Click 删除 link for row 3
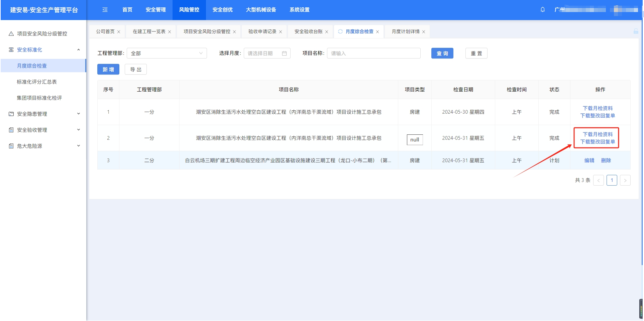Image resolution: width=644 pixels, height=321 pixels. (x=606, y=160)
